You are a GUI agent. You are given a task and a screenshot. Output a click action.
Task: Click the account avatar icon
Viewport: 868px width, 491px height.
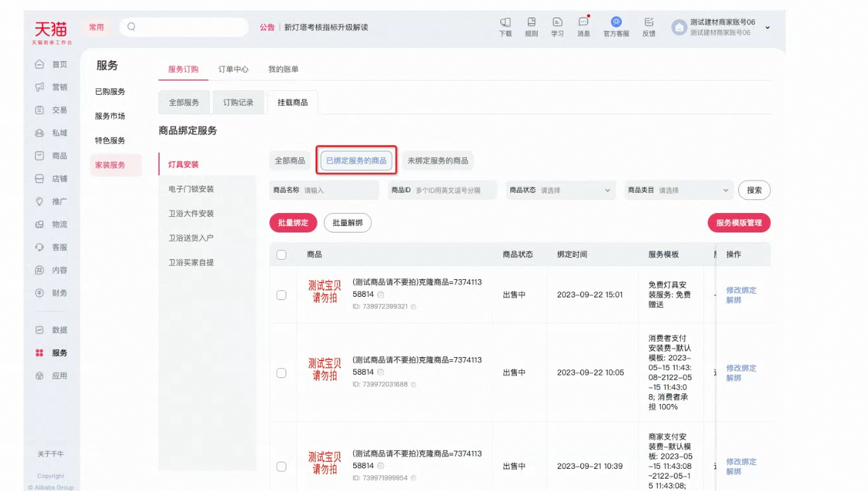coord(679,27)
